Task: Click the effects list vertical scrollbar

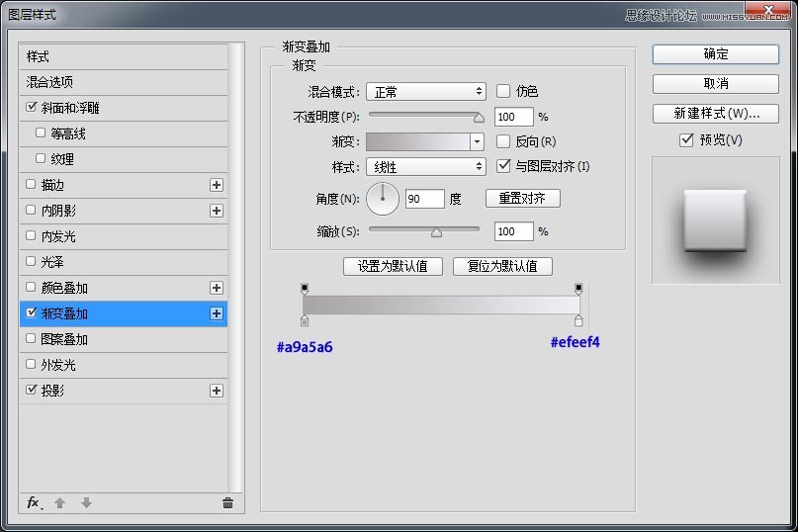Action: (x=235, y=268)
